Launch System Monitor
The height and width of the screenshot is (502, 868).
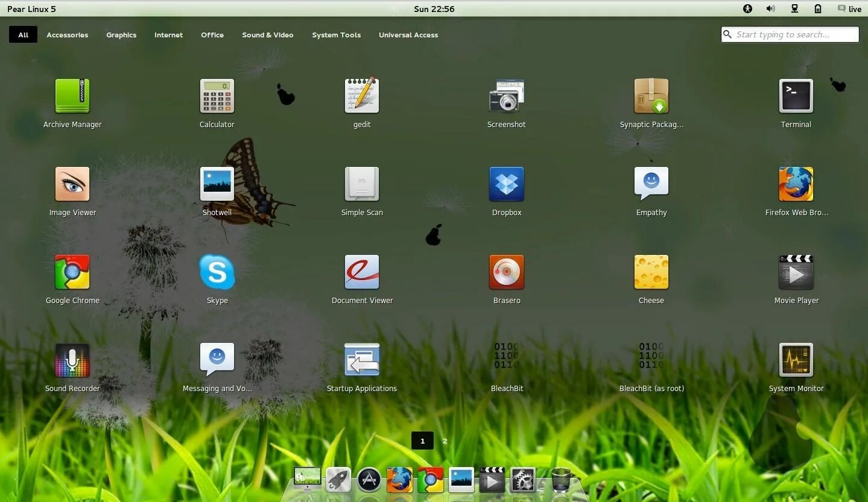796,360
